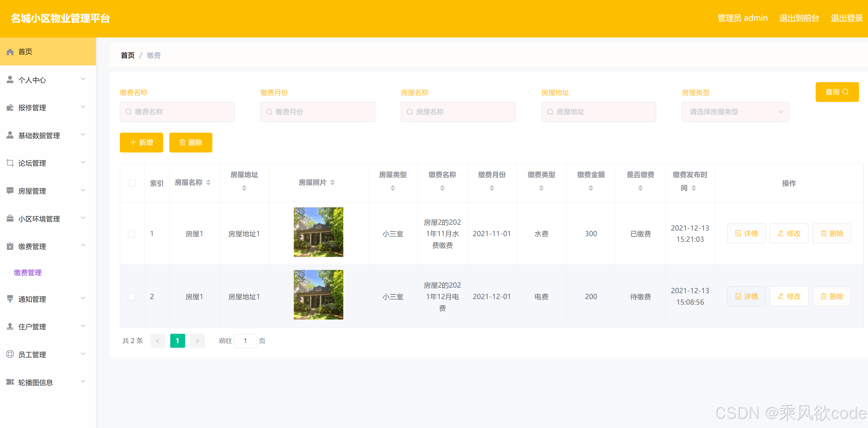The width and height of the screenshot is (868, 428).
Task: Click 退出登录 in the header
Action: 846,18
